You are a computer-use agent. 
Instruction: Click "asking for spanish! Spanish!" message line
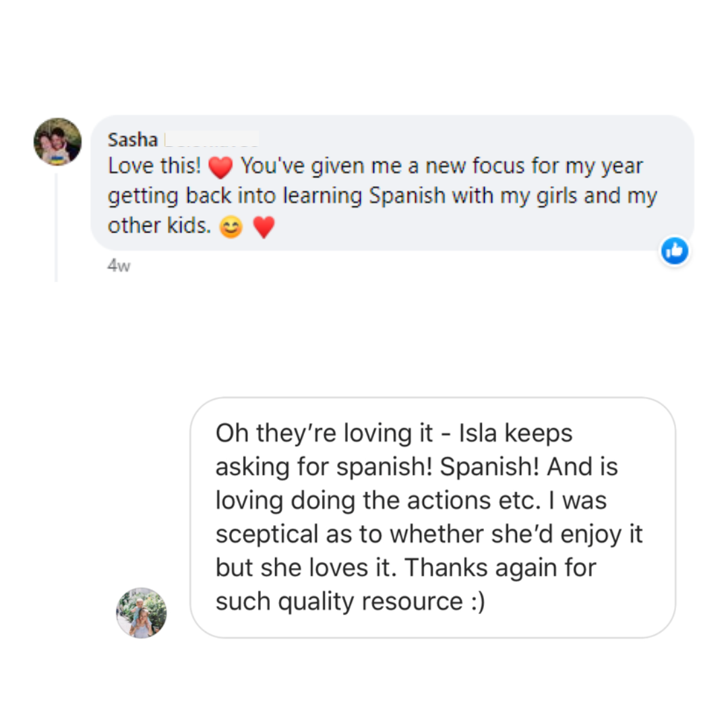click(x=376, y=466)
